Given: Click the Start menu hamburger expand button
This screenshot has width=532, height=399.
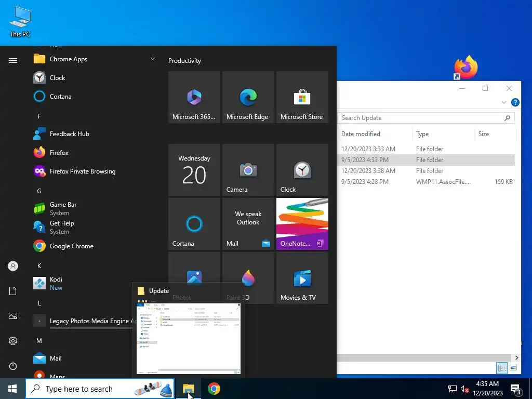Looking at the screenshot, I should tap(13, 60).
